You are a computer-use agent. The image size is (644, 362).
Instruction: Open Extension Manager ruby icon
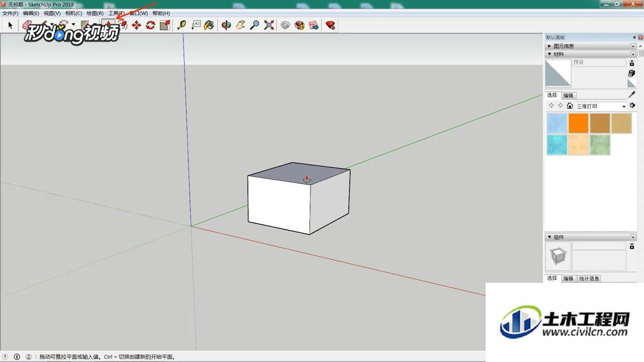(330, 25)
